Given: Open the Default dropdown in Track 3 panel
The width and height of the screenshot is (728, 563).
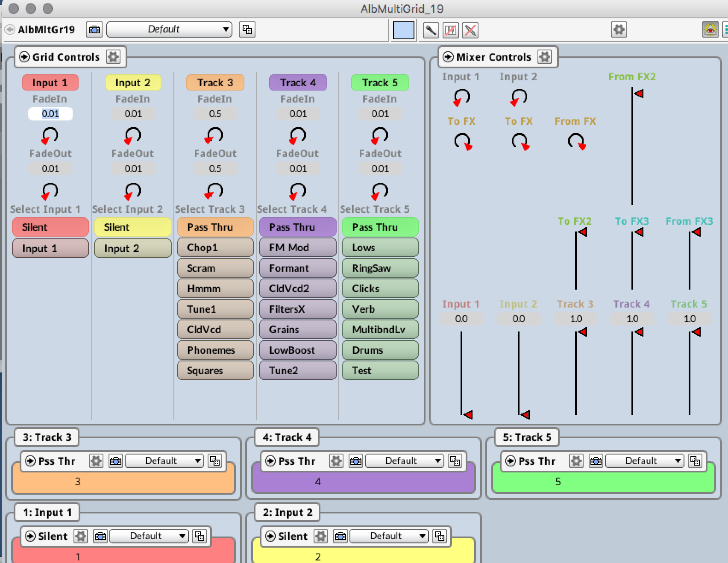Looking at the screenshot, I should click(x=164, y=461).
